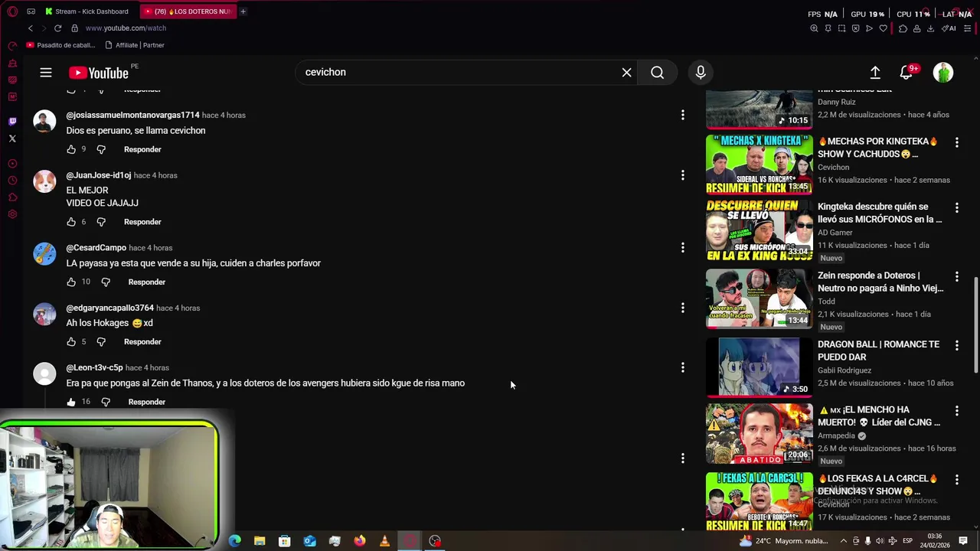This screenshot has height=551, width=980.
Task: Open @CesardCampo channel link
Action: point(96,248)
